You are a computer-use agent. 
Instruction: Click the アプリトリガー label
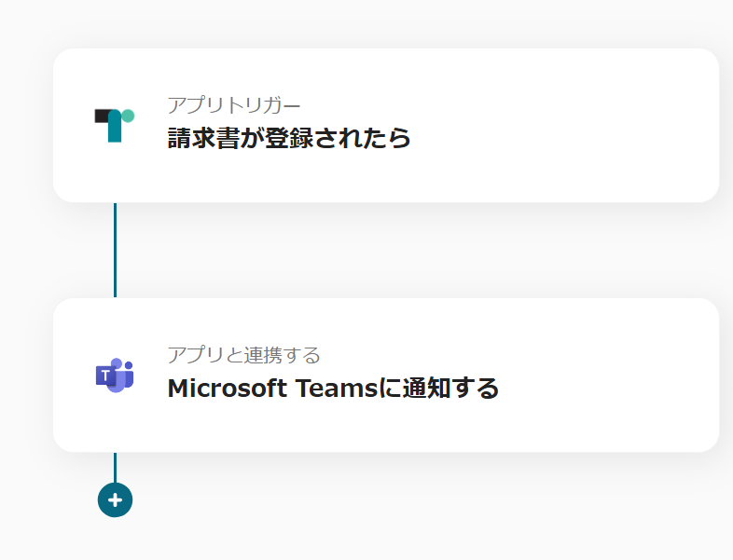tap(234, 104)
